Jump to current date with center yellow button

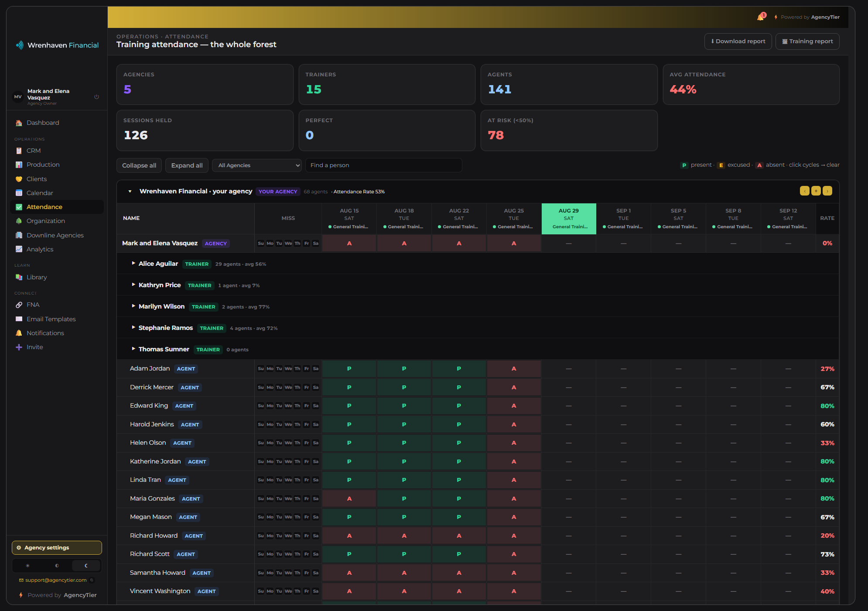click(x=816, y=191)
